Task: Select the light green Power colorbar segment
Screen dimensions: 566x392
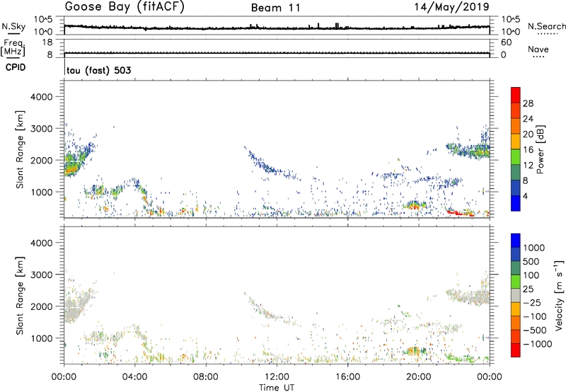Action: click(516, 157)
